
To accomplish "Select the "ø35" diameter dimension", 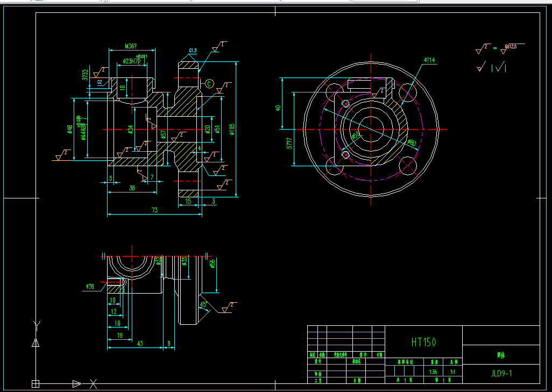I will click(x=184, y=261).
